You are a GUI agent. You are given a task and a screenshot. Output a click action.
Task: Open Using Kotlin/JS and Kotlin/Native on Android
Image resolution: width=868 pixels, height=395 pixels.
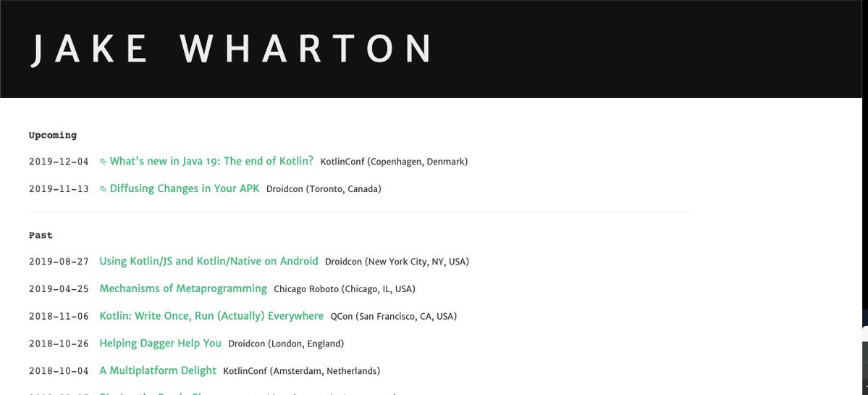208,261
